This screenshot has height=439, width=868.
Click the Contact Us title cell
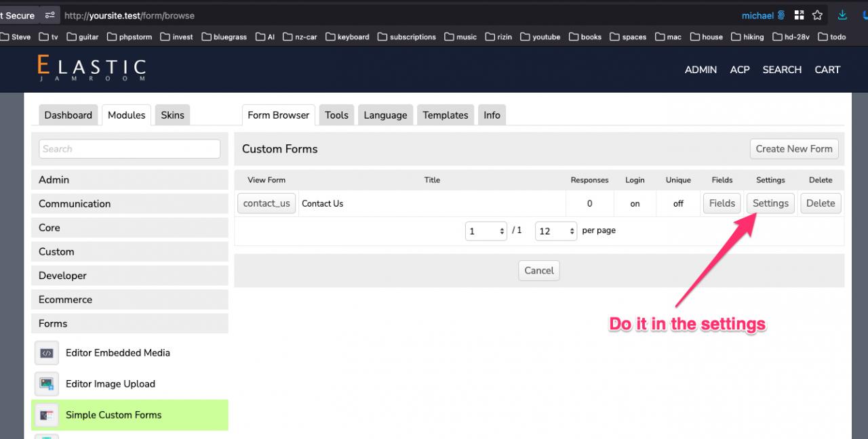tap(432, 203)
